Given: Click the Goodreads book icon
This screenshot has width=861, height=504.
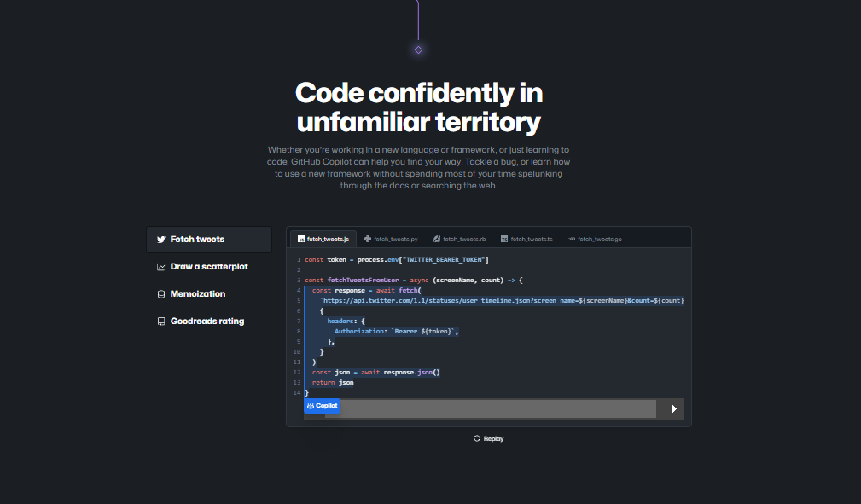Looking at the screenshot, I should click(161, 322).
